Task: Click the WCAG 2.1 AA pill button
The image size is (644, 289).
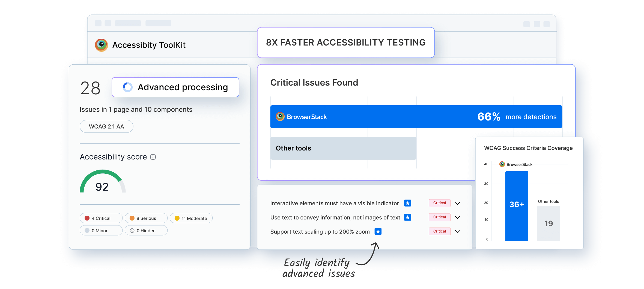Action: (106, 127)
